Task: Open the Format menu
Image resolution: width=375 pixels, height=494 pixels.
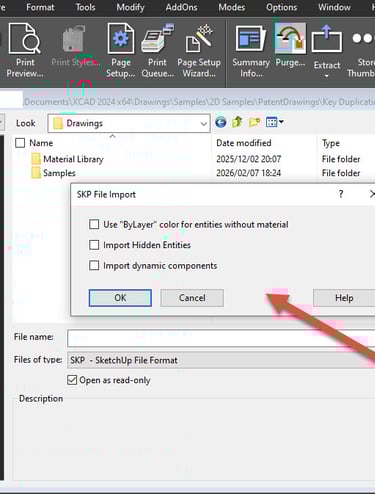Action: click(x=40, y=7)
